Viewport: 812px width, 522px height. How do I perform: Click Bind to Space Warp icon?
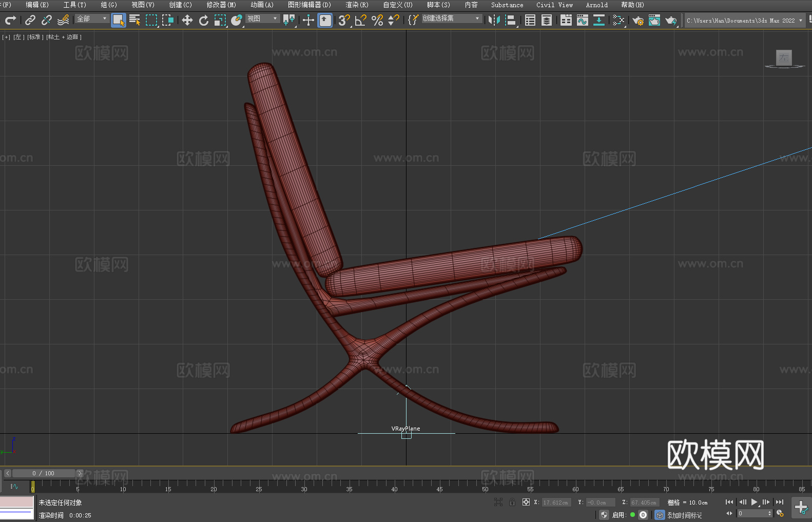pyautogui.click(x=63, y=20)
